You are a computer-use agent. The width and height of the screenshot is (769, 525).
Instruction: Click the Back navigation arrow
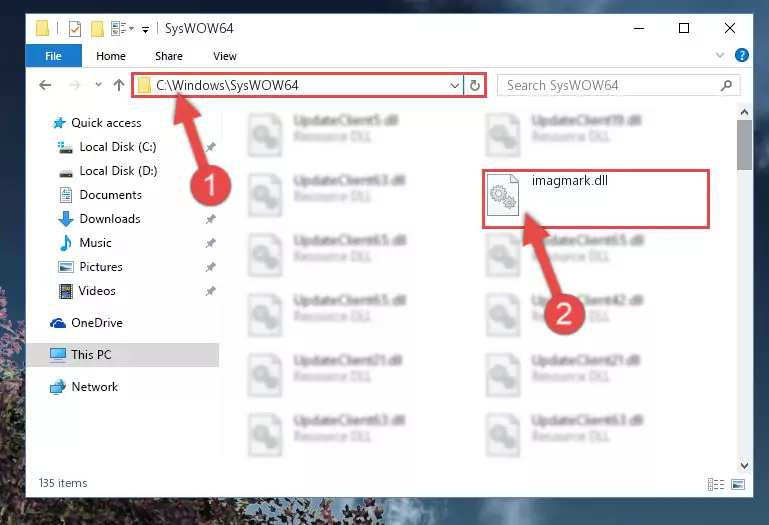(x=45, y=85)
